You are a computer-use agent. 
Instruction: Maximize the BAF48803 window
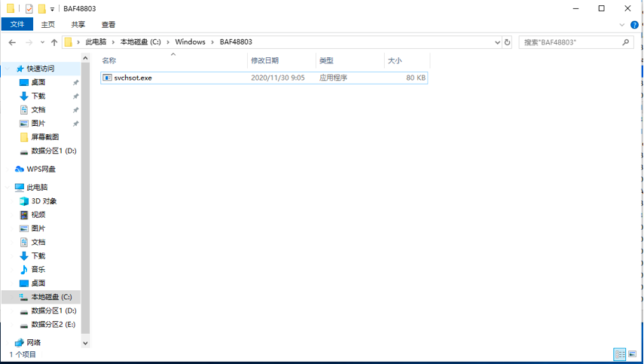coord(601,8)
